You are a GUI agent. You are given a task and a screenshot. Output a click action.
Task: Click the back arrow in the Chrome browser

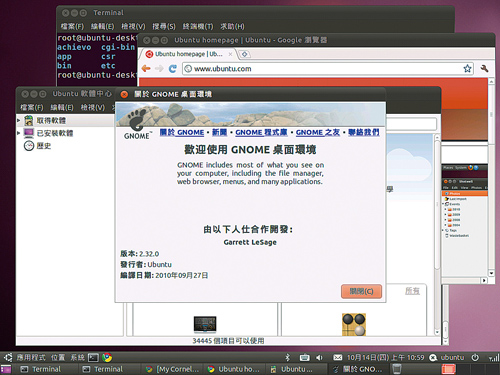tap(146, 69)
